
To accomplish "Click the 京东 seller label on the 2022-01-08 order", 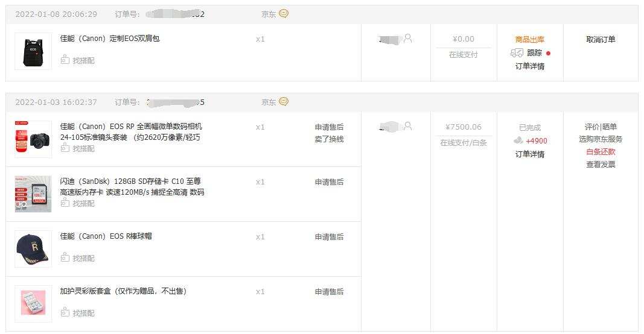I will pyautogui.click(x=269, y=14).
